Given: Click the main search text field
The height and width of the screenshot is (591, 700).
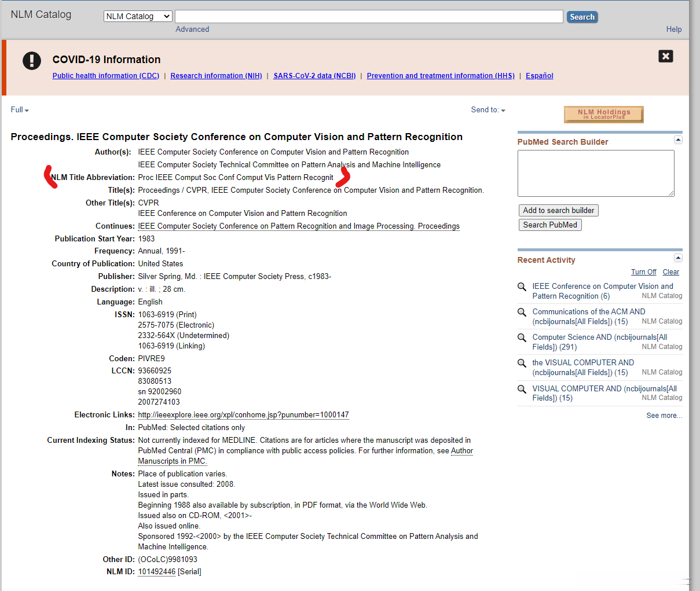Looking at the screenshot, I should coord(369,16).
